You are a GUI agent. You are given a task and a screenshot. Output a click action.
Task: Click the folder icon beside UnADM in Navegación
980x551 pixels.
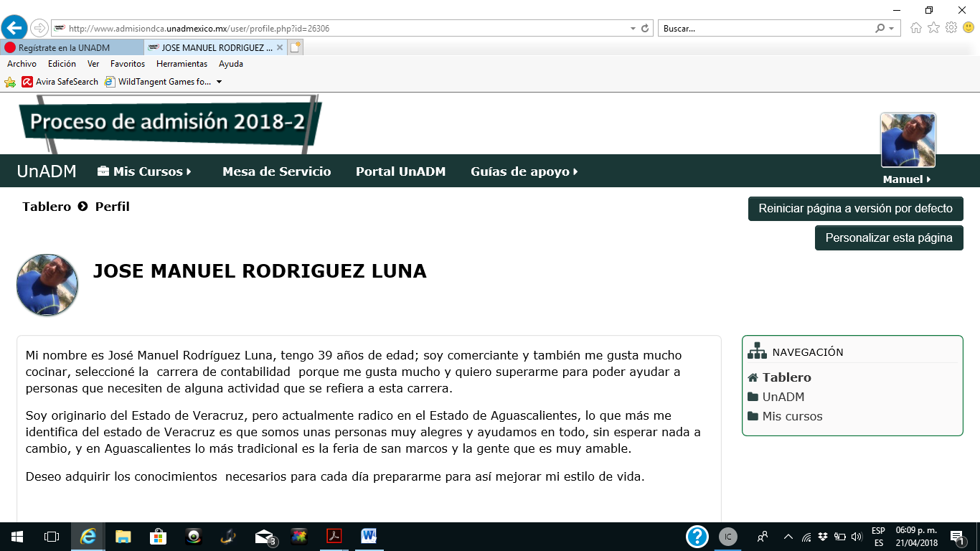click(x=753, y=397)
